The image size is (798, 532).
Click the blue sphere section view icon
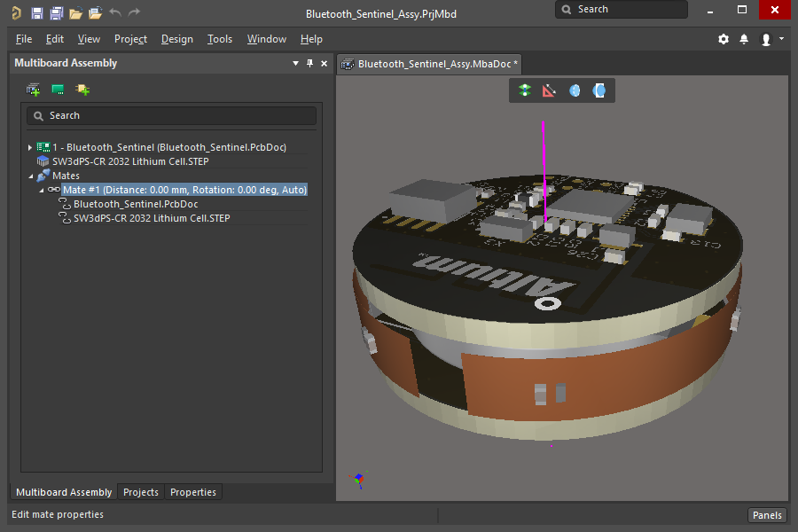pyautogui.click(x=575, y=90)
